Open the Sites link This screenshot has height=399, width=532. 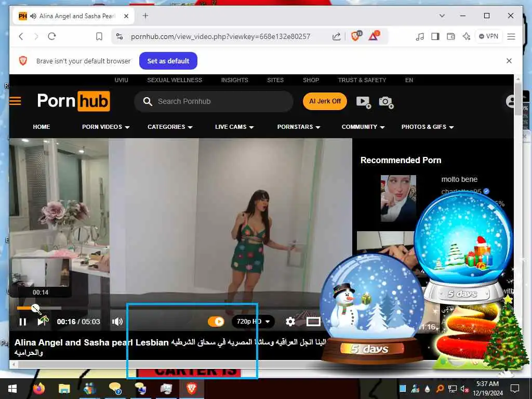click(x=275, y=80)
